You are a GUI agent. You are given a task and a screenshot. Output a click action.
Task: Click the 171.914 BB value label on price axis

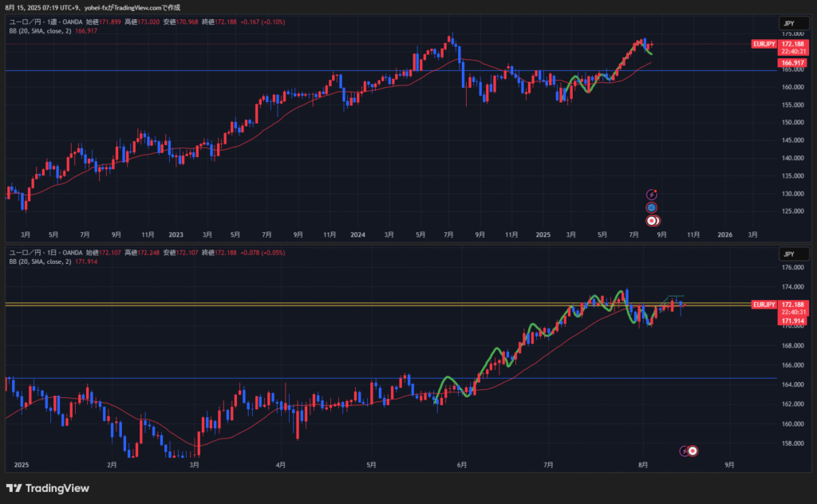tap(792, 321)
